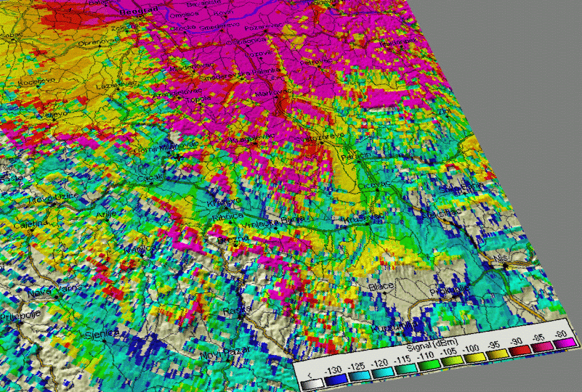
Task: Click the 'Petrovac' map label
Action: [316, 61]
